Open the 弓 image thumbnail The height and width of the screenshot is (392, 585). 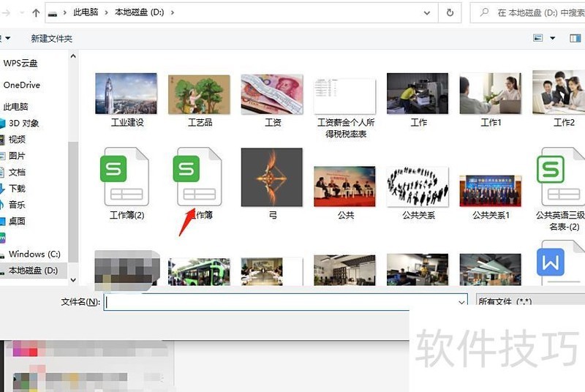pos(272,177)
